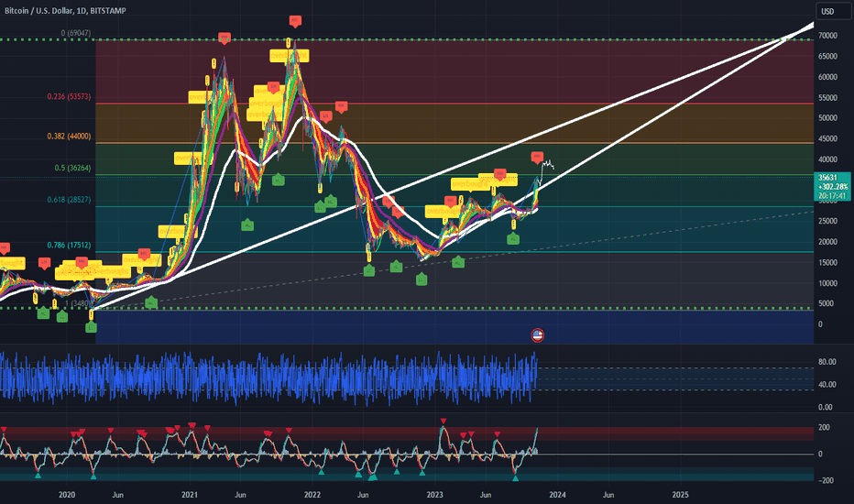The width and height of the screenshot is (854, 504).
Task: Click the 60000 price axis label
Action: (x=827, y=77)
